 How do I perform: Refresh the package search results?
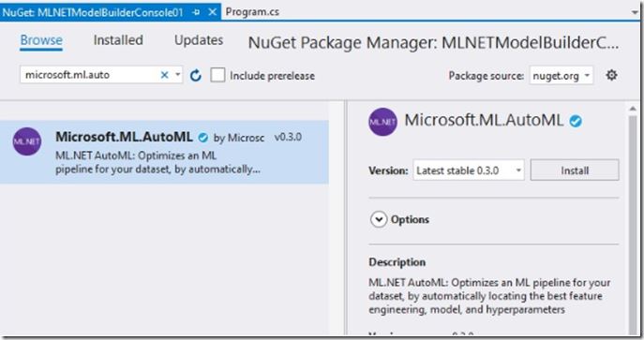click(x=196, y=76)
